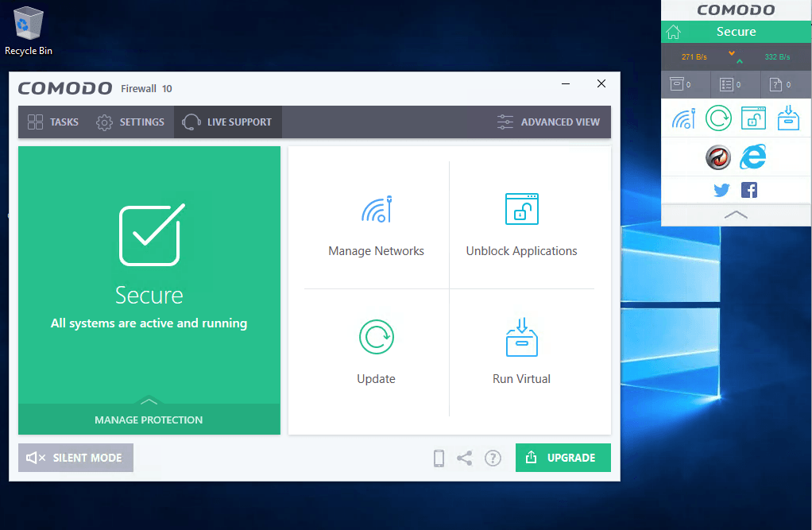
Task: Click the Run Virtual label
Action: click(x=521, y=379)
